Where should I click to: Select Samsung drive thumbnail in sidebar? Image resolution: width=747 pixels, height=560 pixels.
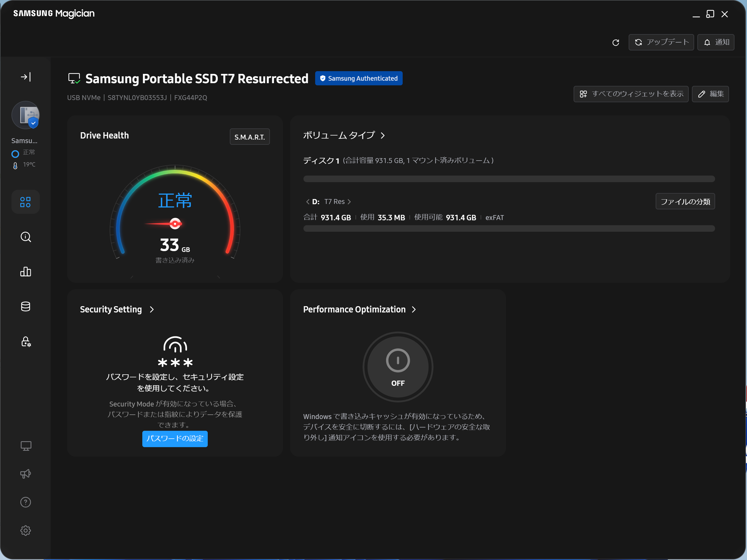26,115
